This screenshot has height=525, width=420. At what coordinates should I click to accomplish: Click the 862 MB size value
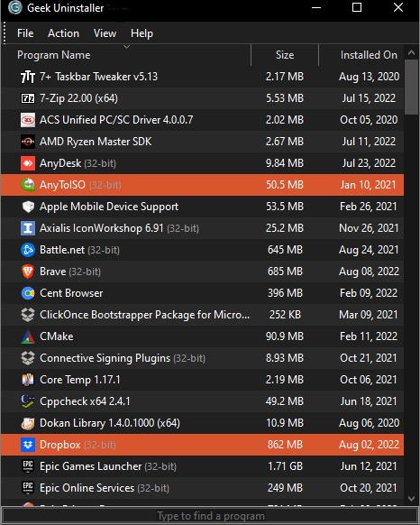(285, 445)
